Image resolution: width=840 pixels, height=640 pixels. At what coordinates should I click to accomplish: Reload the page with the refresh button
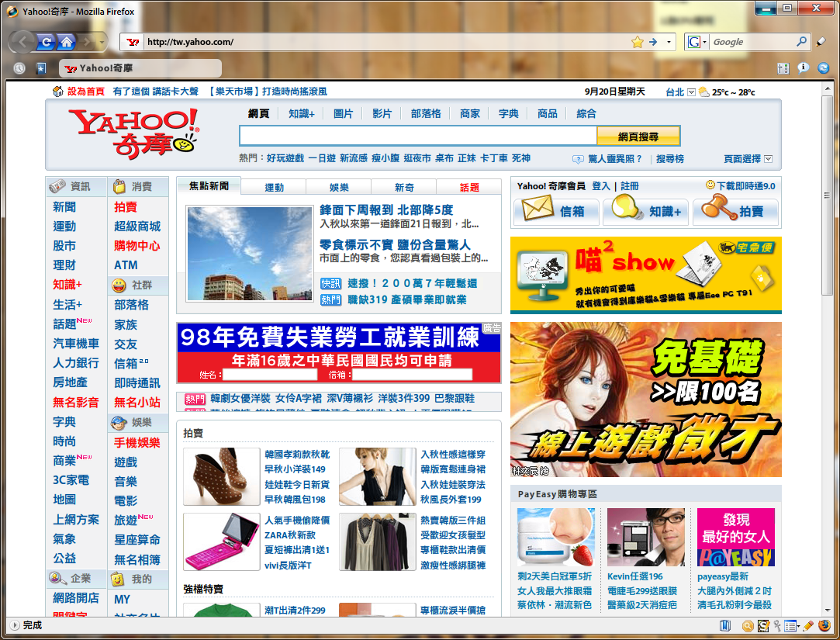click(x=46, y=42)
